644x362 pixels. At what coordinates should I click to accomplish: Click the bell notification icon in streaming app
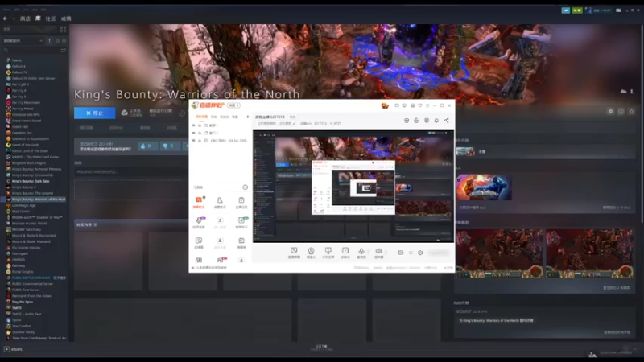click(x=436, y=121)
